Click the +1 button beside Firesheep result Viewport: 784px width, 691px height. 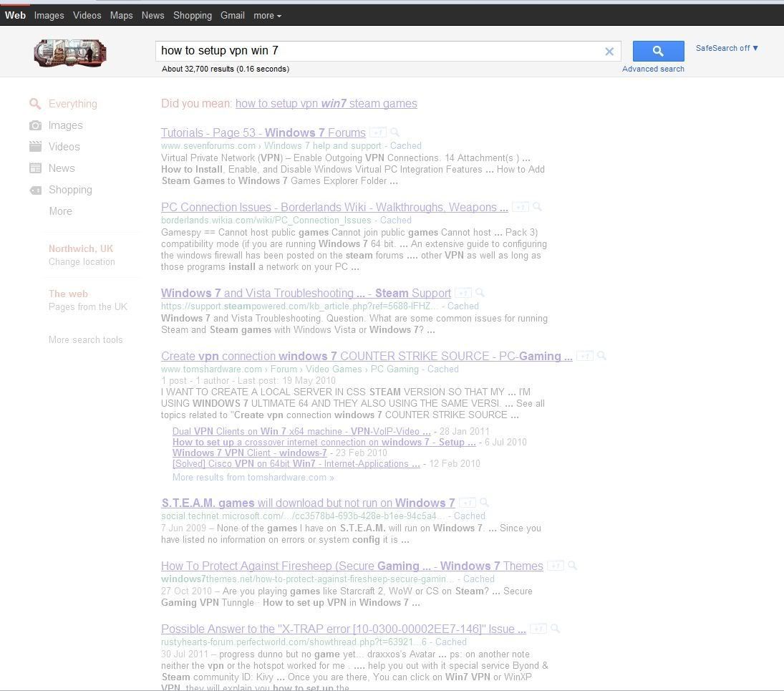click(x=555, y=566)
